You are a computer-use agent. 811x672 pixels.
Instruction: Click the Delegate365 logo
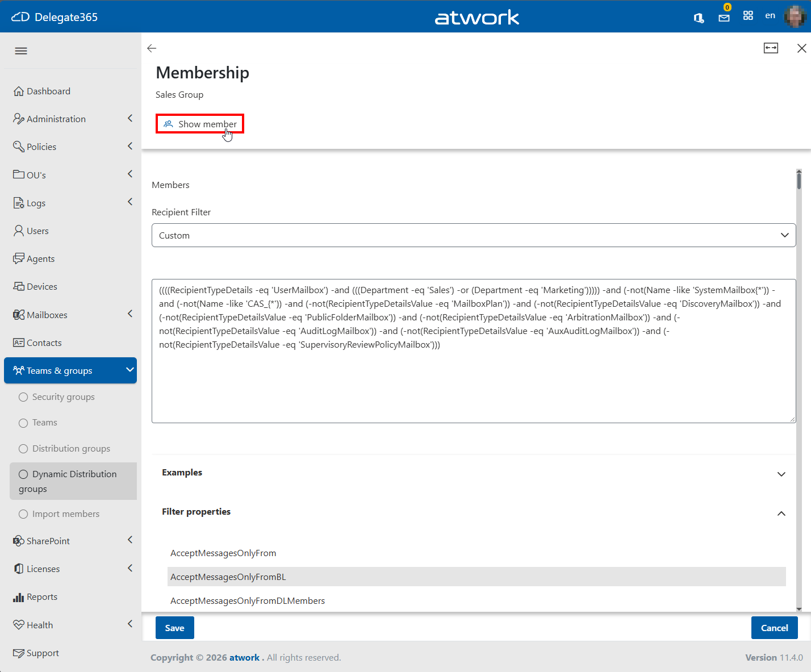coord(55,17)
